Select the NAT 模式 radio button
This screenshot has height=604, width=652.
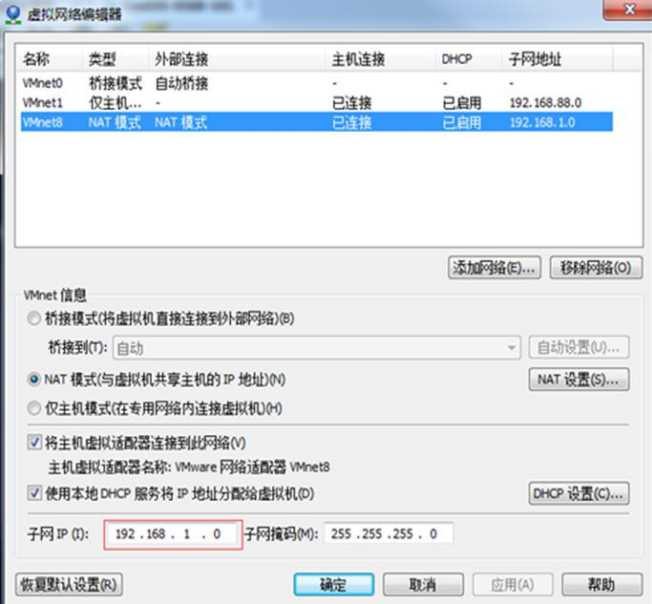[x=34, y=380]
